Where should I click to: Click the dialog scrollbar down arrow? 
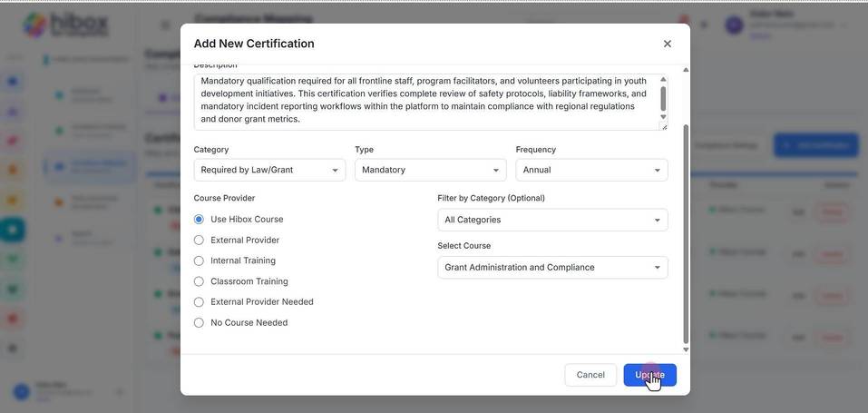686,349
